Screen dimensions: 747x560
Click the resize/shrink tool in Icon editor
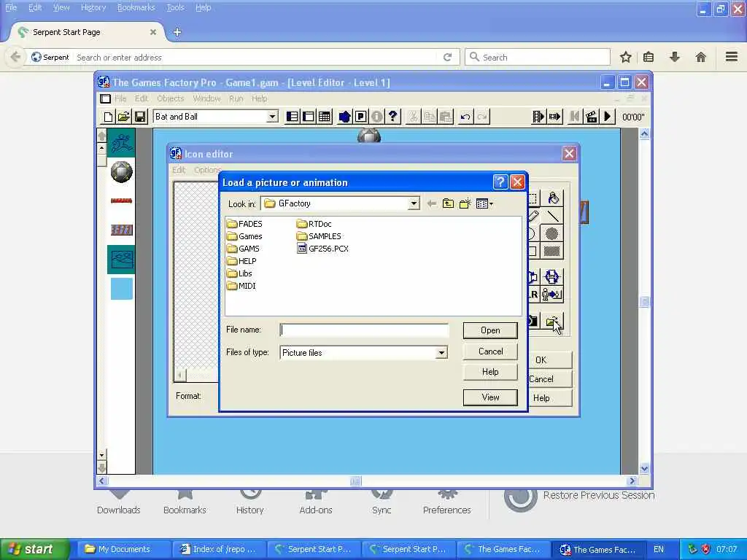pos(551,276)
